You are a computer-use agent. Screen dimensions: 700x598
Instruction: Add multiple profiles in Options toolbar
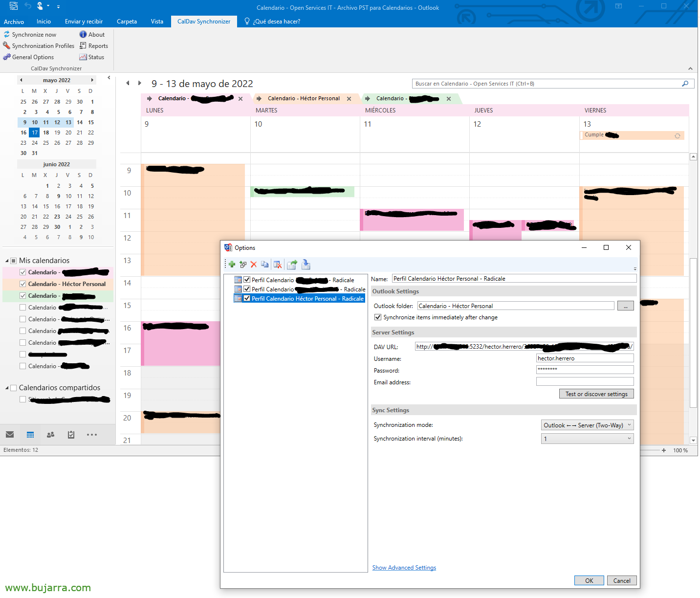(243, 265)
